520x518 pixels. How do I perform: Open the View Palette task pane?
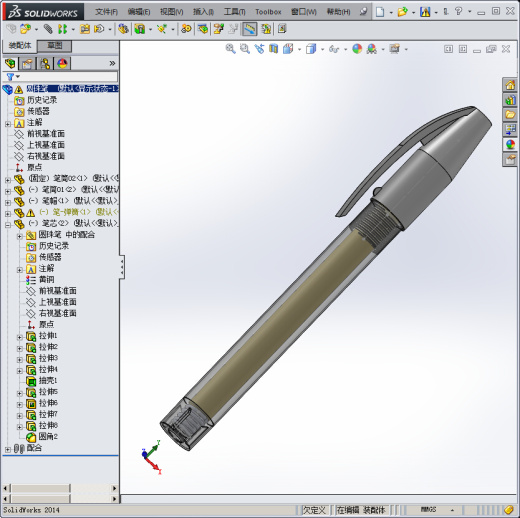[x=510, y=130]
